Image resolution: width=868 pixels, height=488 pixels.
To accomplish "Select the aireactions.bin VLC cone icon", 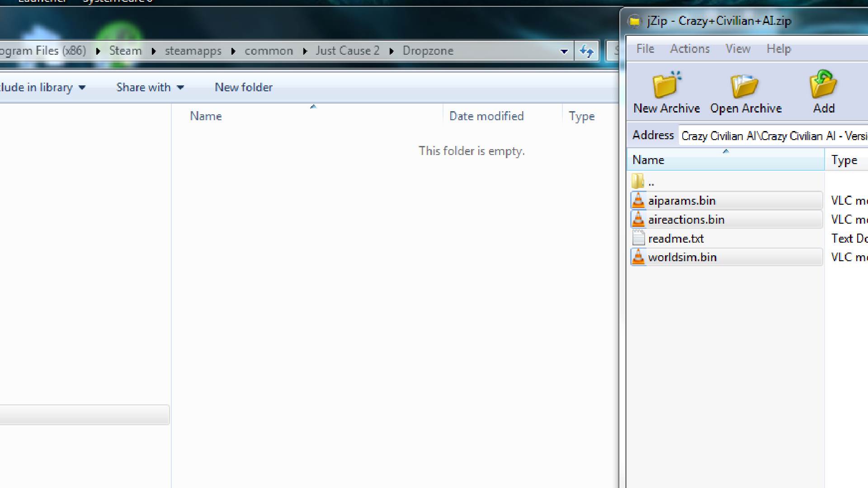I will pos(638,220).
